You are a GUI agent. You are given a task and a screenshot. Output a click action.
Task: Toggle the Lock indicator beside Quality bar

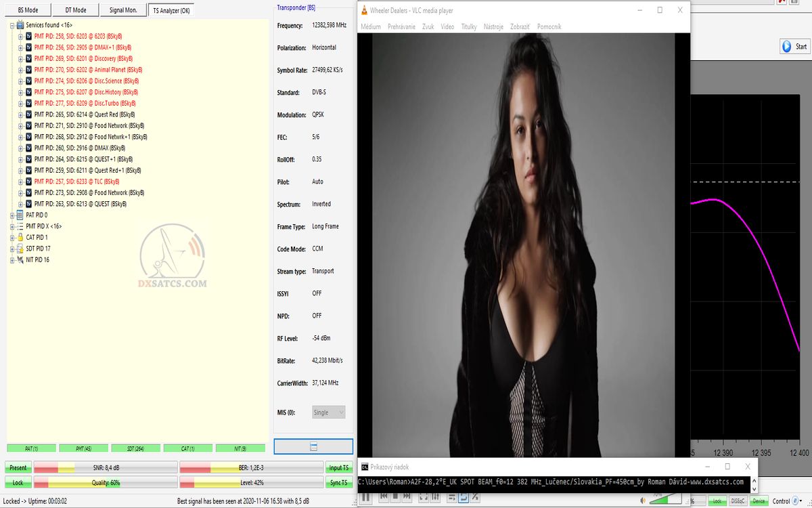point(18,483)
